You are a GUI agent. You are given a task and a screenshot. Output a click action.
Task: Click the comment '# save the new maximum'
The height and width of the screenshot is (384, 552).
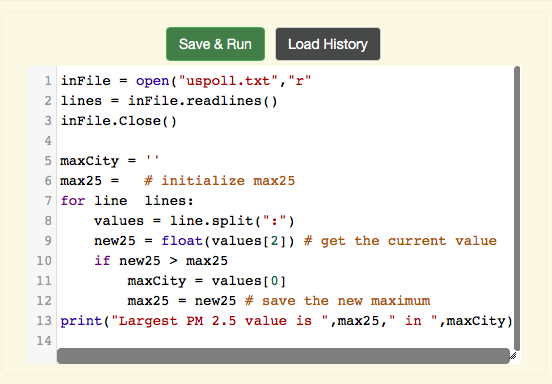coord(338,301)
